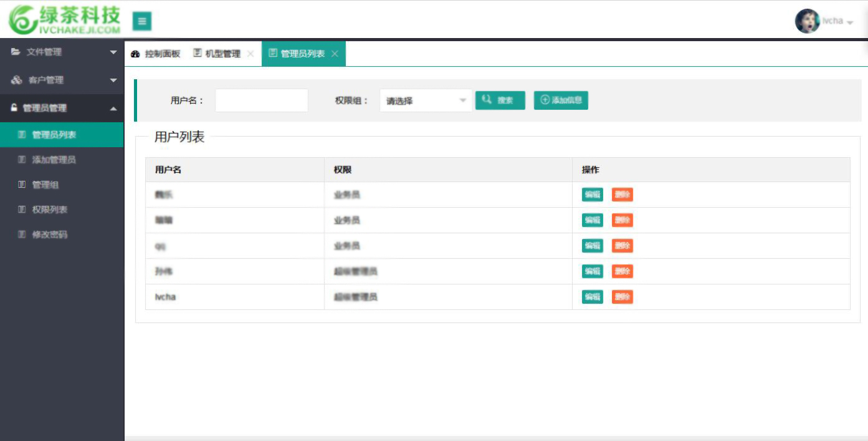Viewport: 868px width, 441px height.
Task: Click the user avatar picture
Action: coord(807,21)
